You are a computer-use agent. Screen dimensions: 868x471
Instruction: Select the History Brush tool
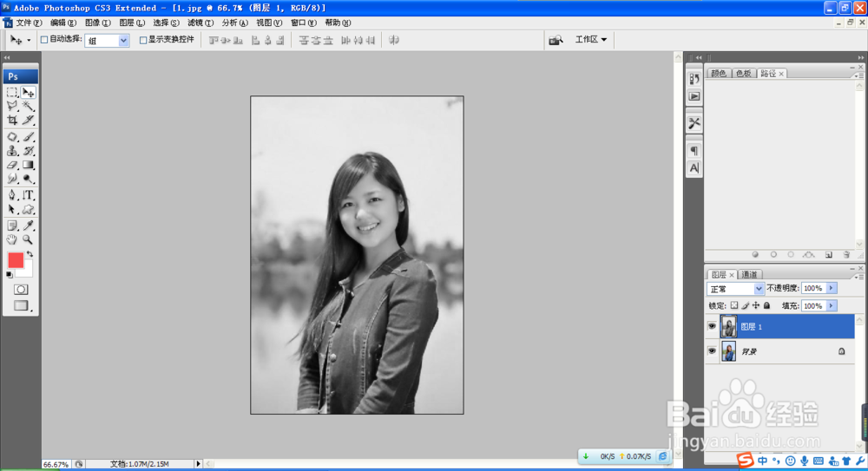[x=29, y=151]
